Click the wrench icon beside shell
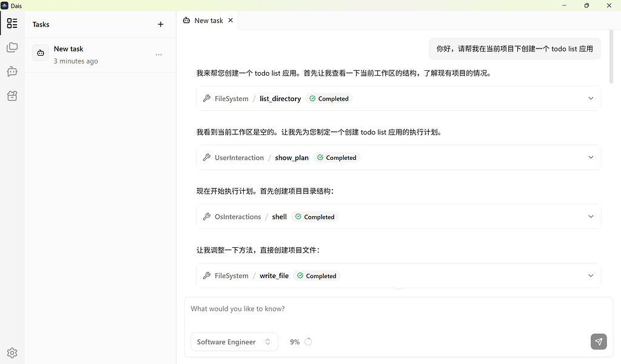The width and height of the screenshot is (621, 364). [x=206, y=216]
